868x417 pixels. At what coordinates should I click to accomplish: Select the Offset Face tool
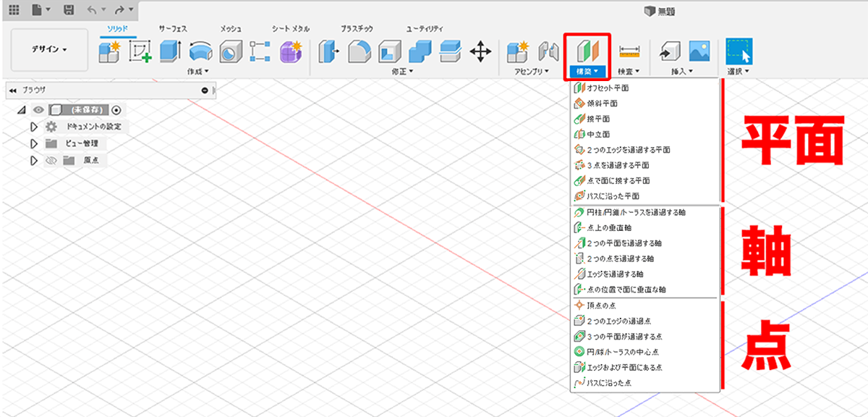tap(449, 51)
